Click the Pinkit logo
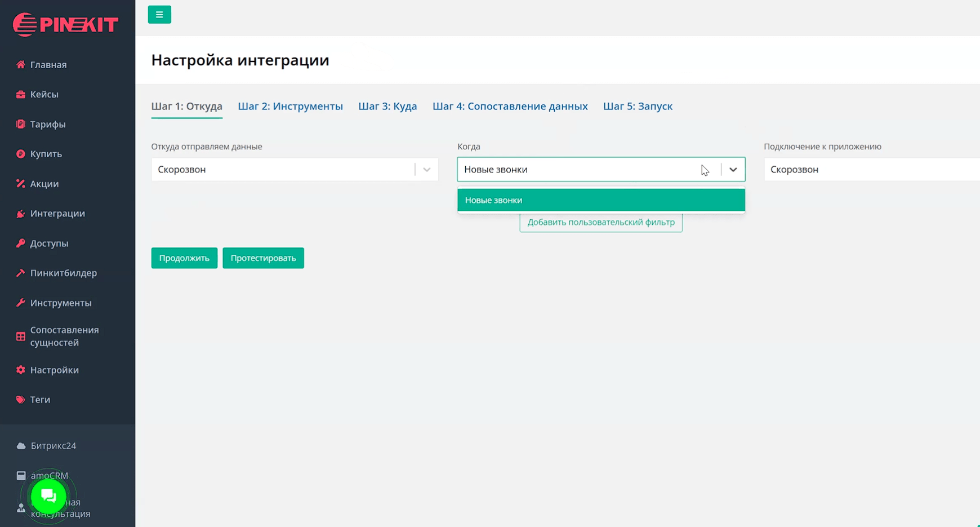The image size is (980, 527). 66,24
